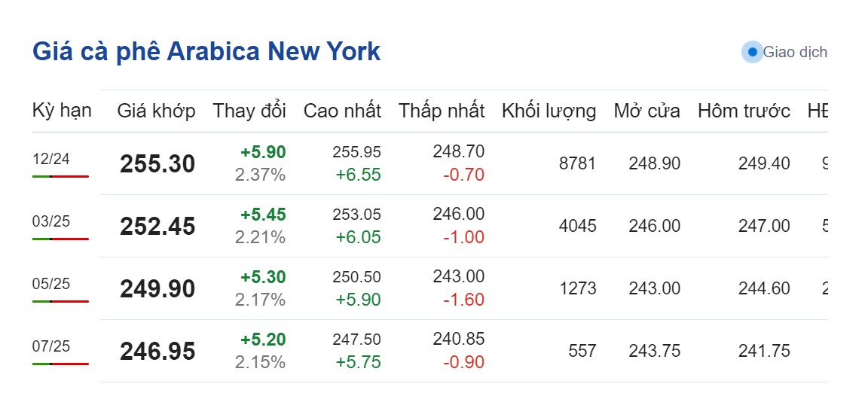The image size is (868, 396).
Task: Click the Giá khớp column header
Action: 156,111
